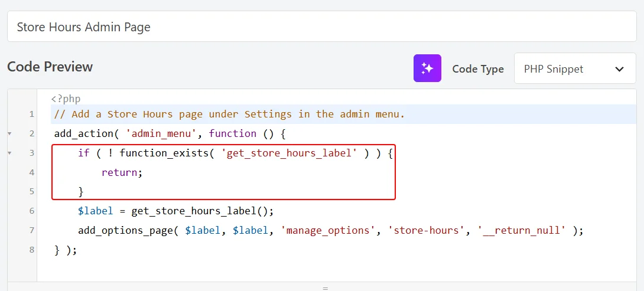
Task: Click add_options_page on line 7
Action: coord(125,230)
